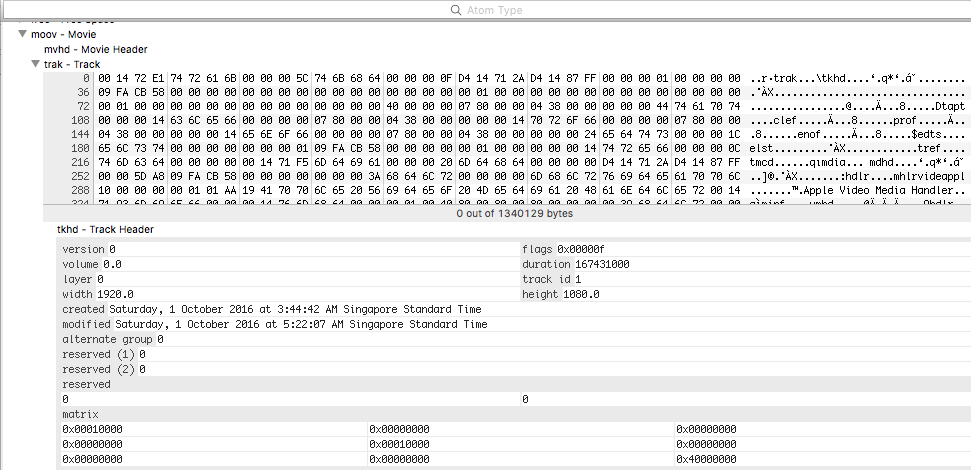
Task: Click the volume value 0.0
Action: pyautogui.click(x=113, y=264)
